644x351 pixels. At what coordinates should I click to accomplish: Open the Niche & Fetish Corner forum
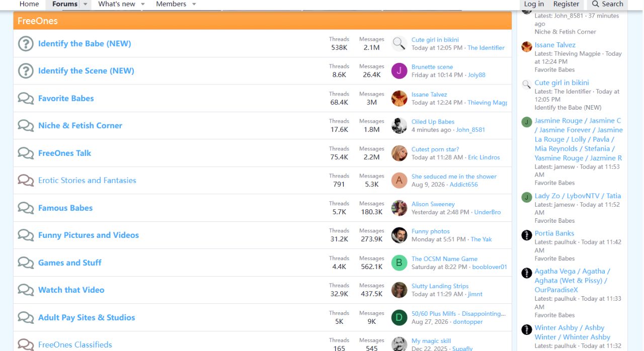[80, 126]
